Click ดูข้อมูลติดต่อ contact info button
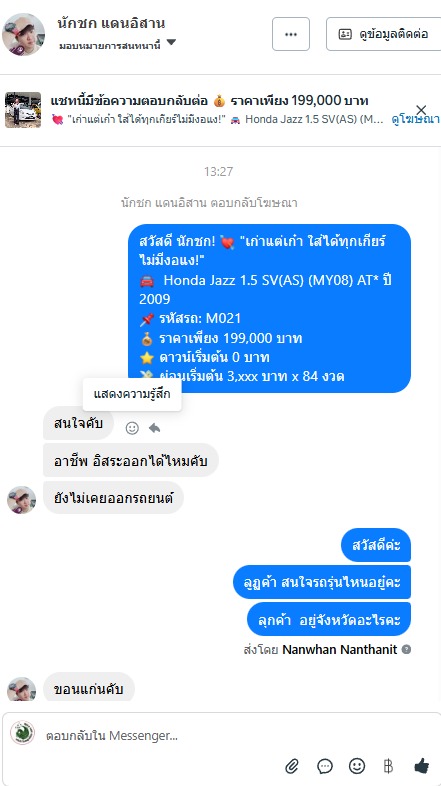Viewport: 441px width, 786px height. (386, 34)
